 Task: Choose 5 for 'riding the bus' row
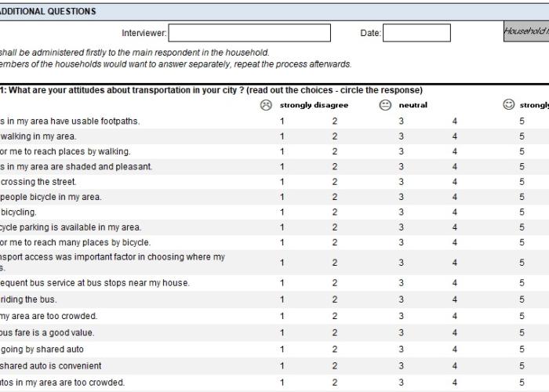coord(522,299)
